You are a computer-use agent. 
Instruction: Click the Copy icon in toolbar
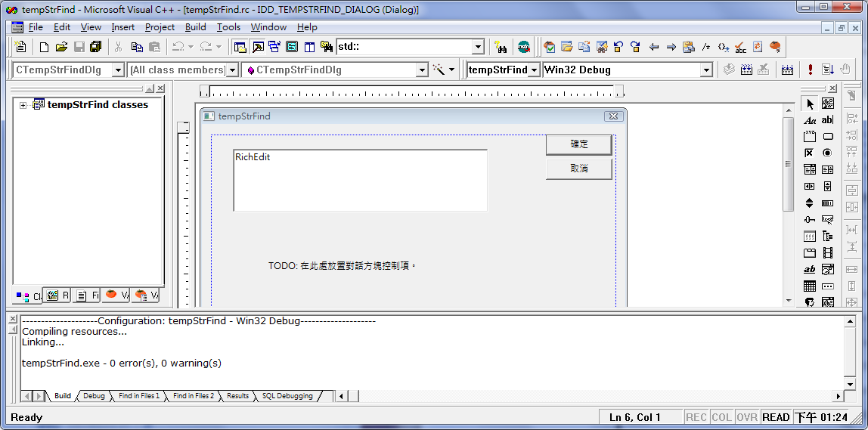[x=137, y=47]
